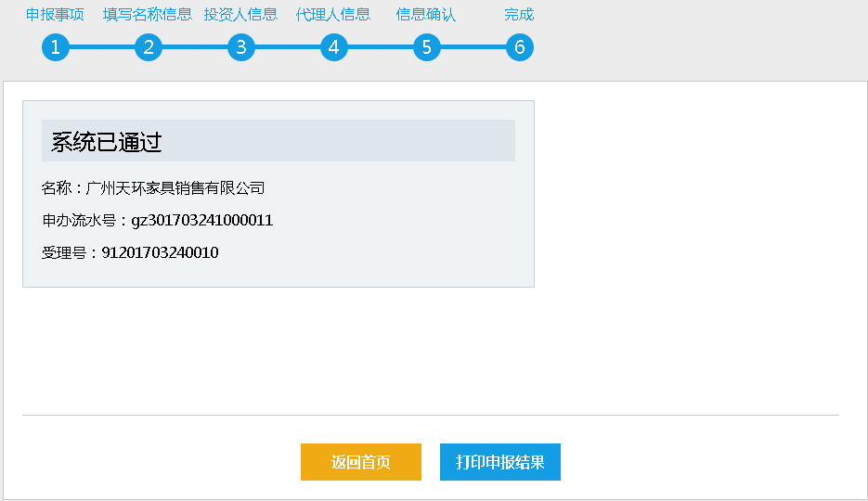
Task: Click the step 1 circle icon
Action: pyautogui.click(x=56, y=47)
